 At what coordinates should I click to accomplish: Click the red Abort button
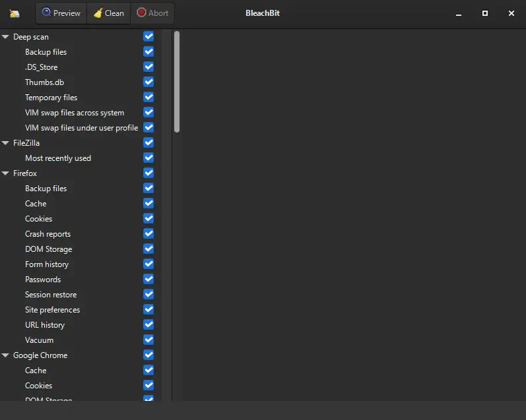tap(152, 13)
